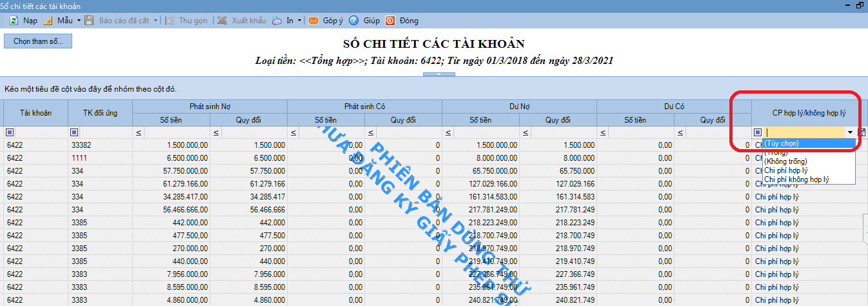Click the Chọn tham số... button
This screenshot has height=306, width=868.
pyautogui.click(x=39, y=41)
